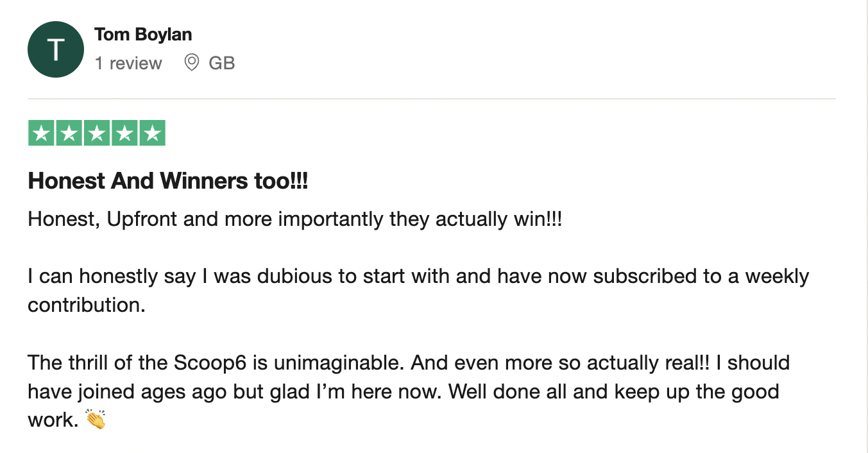Screen dimensions: 868x453
Task: Click the clapping hands emoji
Action: coord(95,420)
